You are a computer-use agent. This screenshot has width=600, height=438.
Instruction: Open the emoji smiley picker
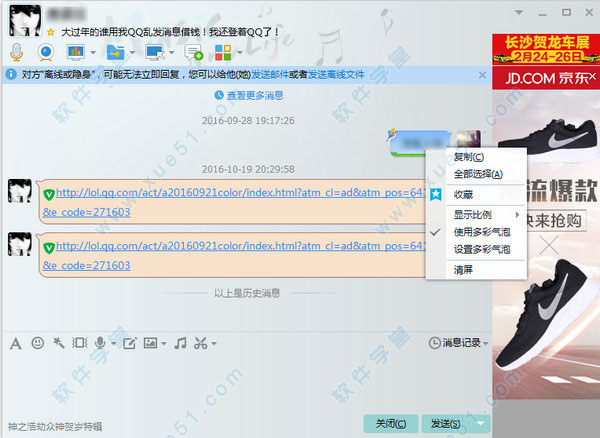pos(38,343)
